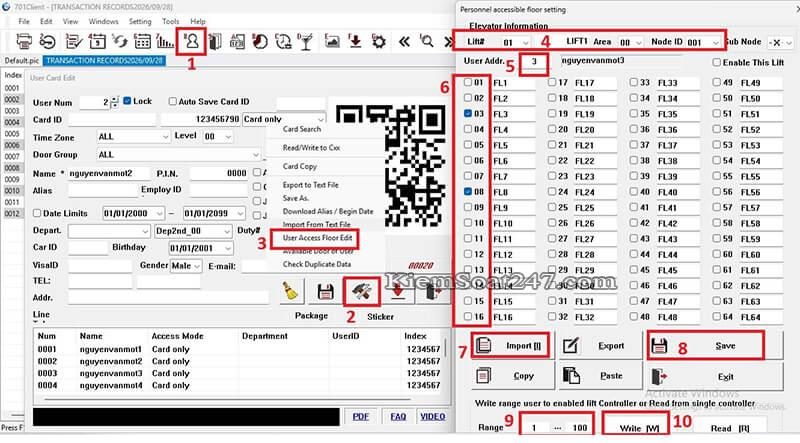Click the pie clock toolbar icon
This screenshot has width=800, height=443.
click(x=260, y=41)
